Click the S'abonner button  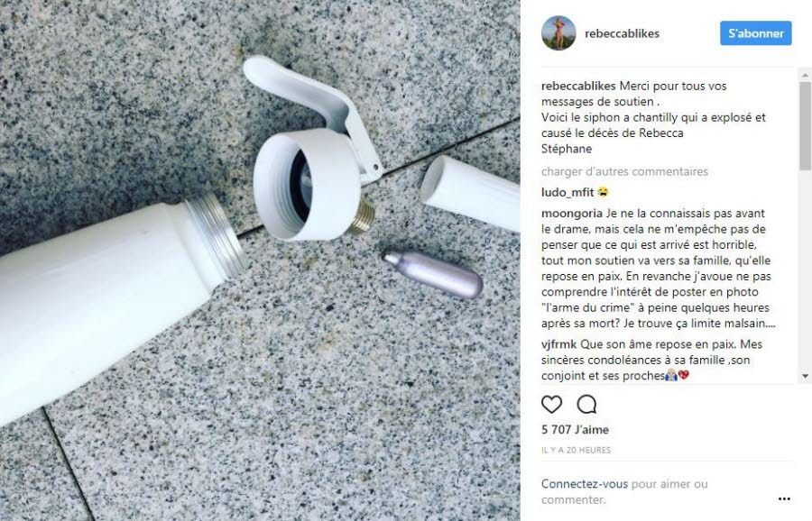[755, 33]
